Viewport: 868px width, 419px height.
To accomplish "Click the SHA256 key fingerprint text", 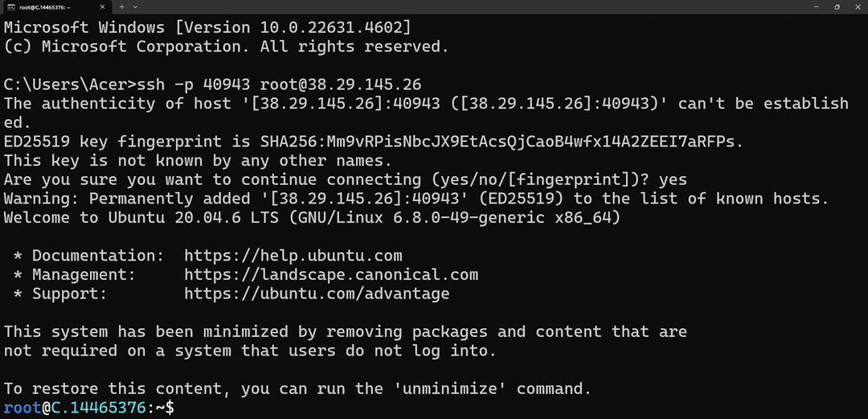I will [501, 142].
